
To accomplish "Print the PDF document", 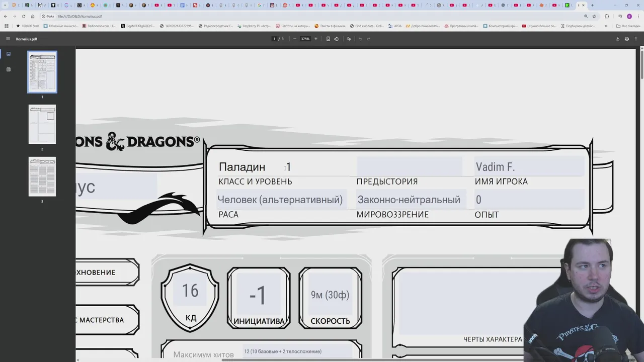I will (627, 39).
